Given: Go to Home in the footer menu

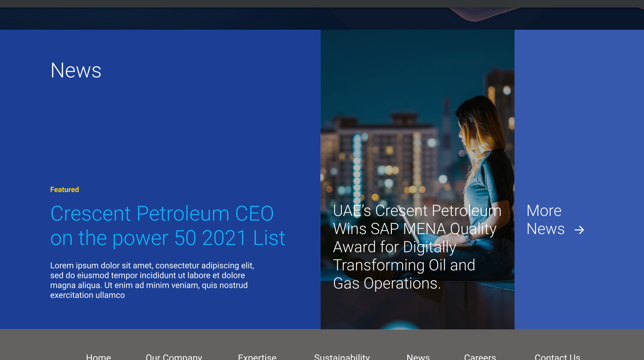Looking at the screenshot, I should pyautogui.click(x=98, y=357).
